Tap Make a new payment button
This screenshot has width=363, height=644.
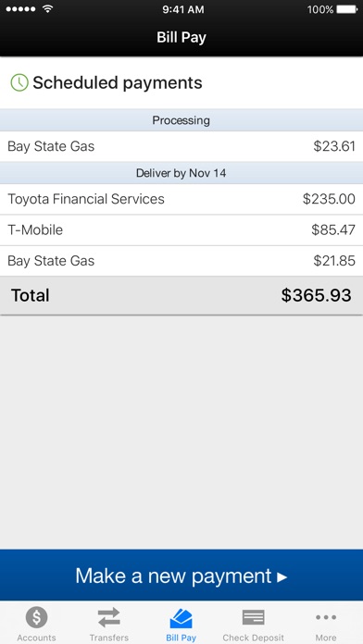pyautogui.click(x=181, y=575)
